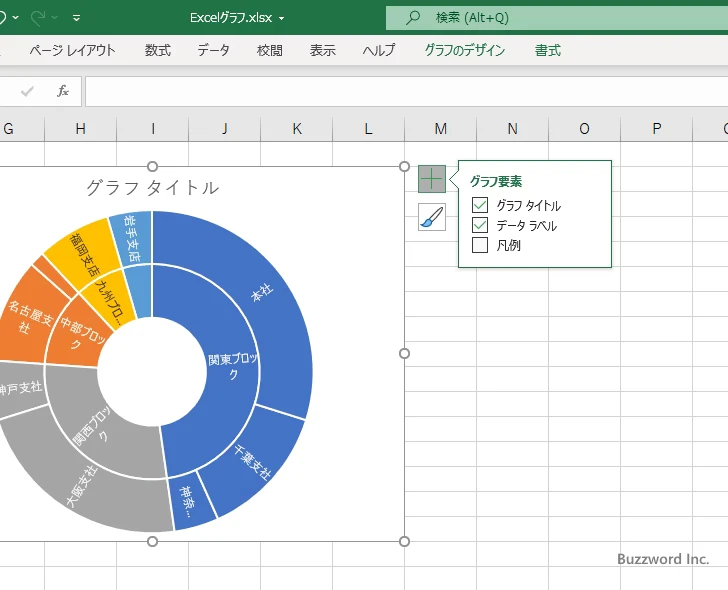Screen dimensions: 728x590
Task: Select column M header
Action: (441, 129)
